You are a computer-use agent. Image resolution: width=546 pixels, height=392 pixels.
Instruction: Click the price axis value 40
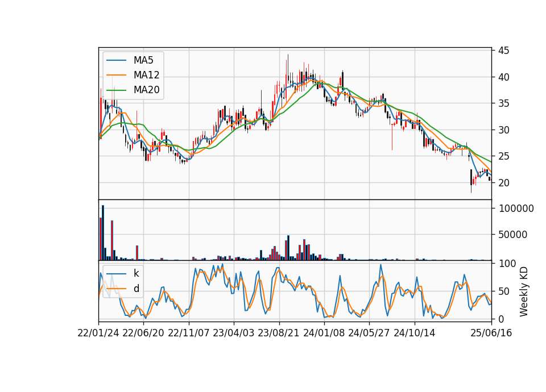tap(503, 77)
